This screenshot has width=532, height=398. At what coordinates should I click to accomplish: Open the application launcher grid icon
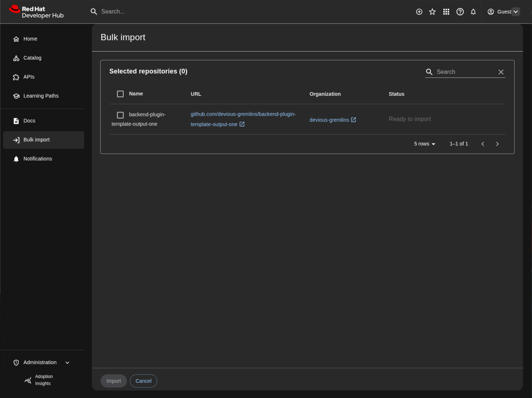click(x=446, y=12)
